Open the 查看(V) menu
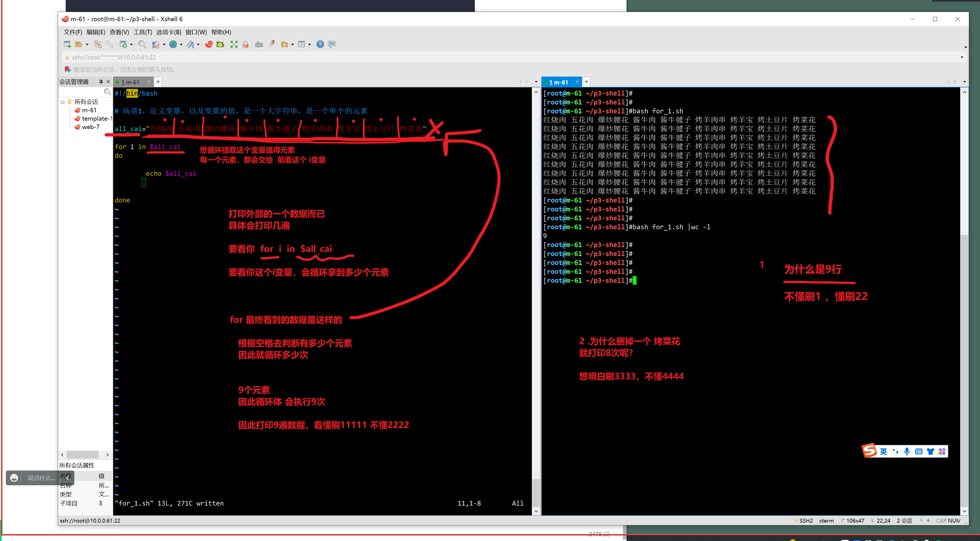980x541 pixels. [x=119, y=32]
